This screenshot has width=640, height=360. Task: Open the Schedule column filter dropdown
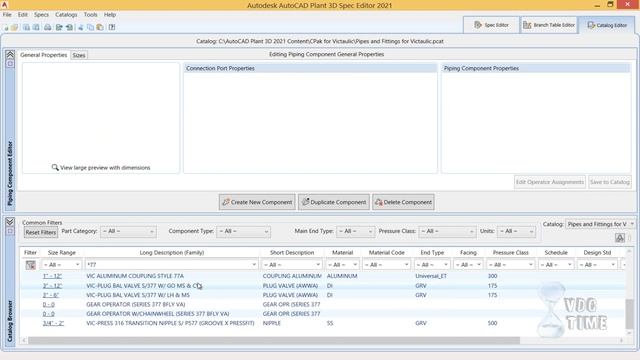pyautogui.click(x=556, y=265)
